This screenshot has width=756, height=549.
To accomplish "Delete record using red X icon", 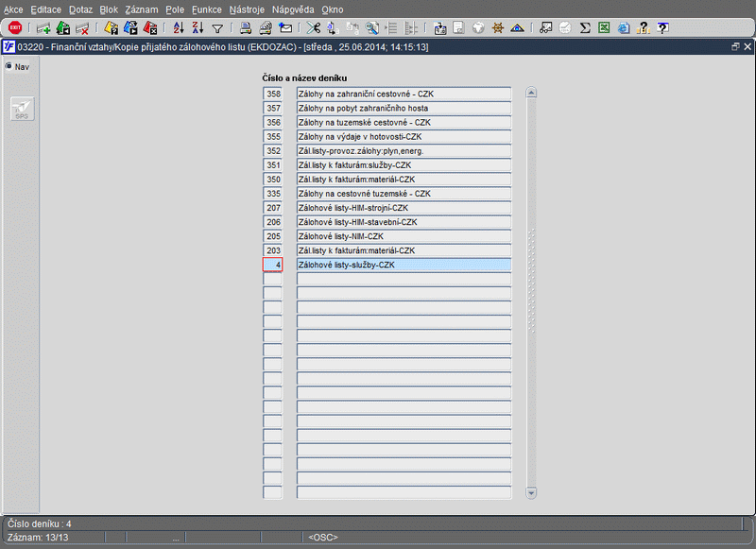I will 82,28.
